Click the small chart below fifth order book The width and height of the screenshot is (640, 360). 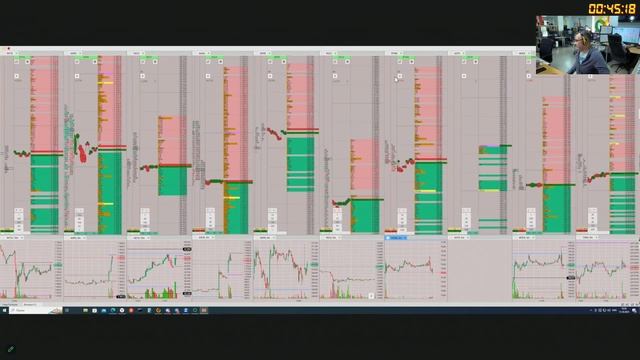(286, 270)
